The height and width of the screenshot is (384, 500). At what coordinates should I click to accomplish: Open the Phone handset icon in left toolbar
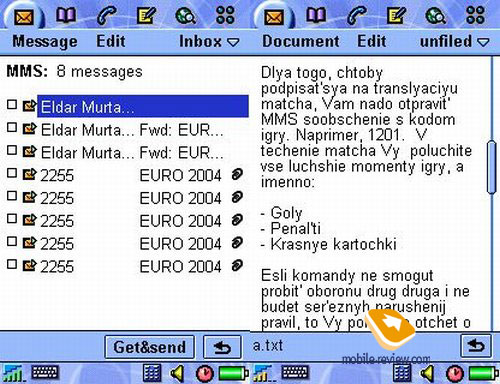(106, 16)
